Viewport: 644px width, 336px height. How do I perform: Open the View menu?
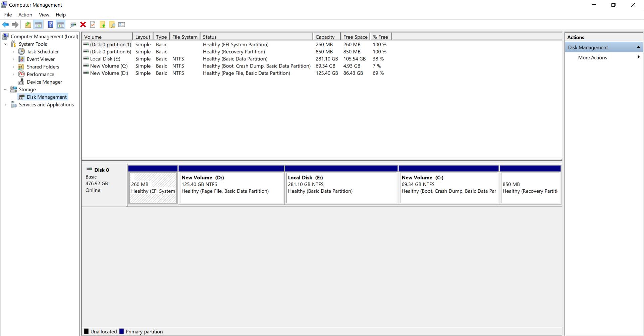[x=44, y=15]
